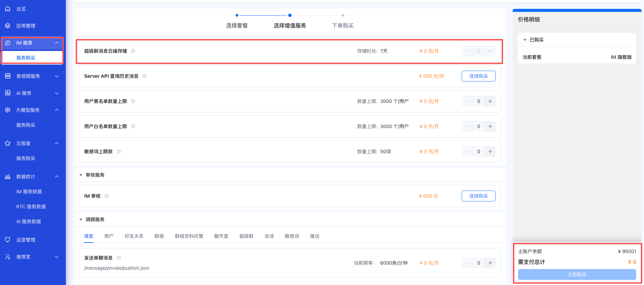Open help icon beside Server API 查询历史消息
This screenshot has height=285, width=644.
tap(145, 76)
